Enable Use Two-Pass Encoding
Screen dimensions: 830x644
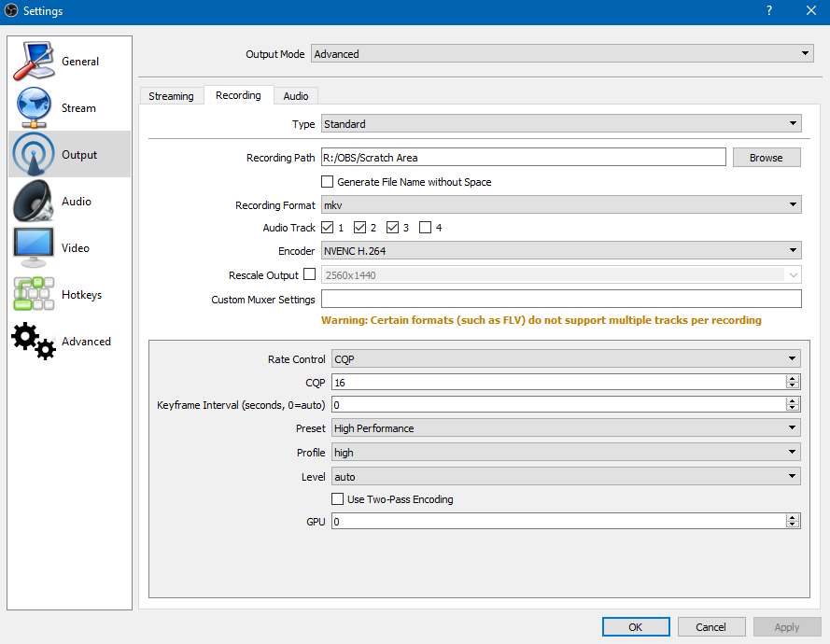point(338,499)
